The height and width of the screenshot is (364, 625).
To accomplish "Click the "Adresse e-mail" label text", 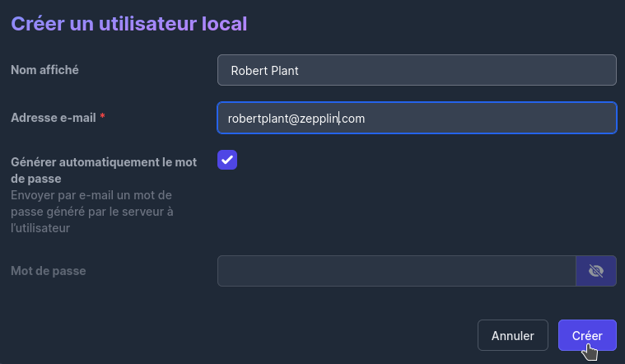I will 54,118.
